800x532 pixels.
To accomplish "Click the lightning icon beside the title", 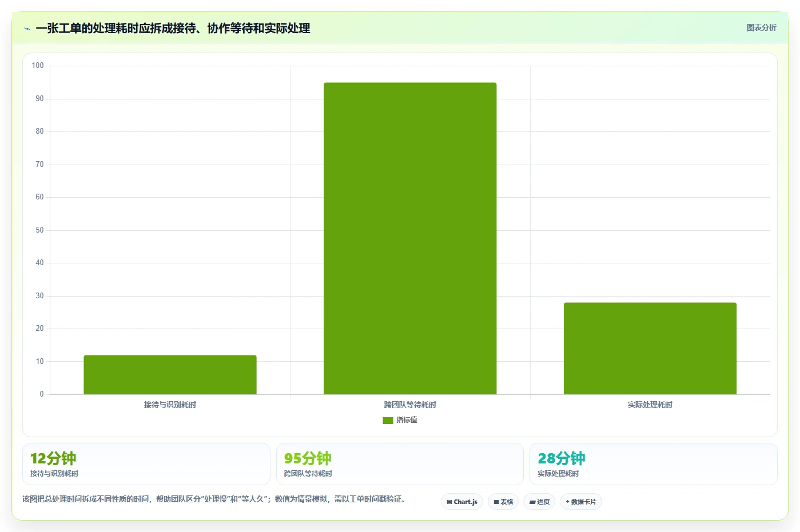I will click(x=27, y=29).
